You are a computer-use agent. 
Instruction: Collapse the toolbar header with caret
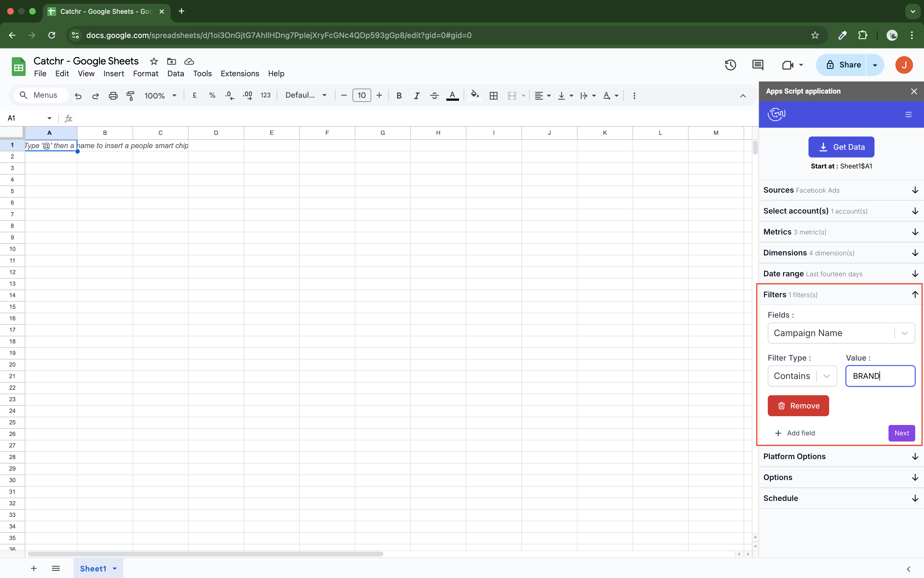tap(743, 96)
